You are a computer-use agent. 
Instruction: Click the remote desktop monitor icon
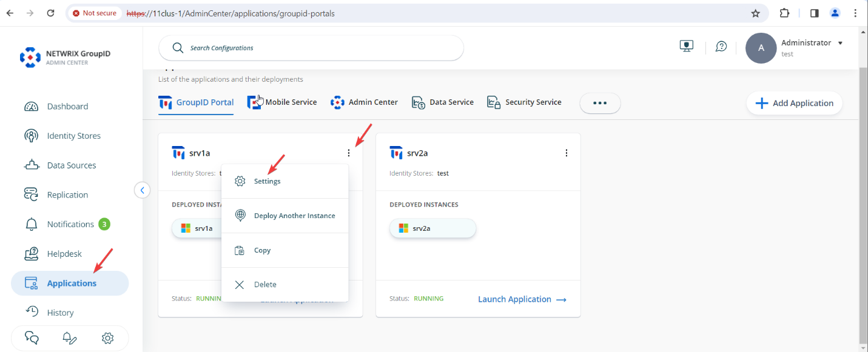(686, 45)
